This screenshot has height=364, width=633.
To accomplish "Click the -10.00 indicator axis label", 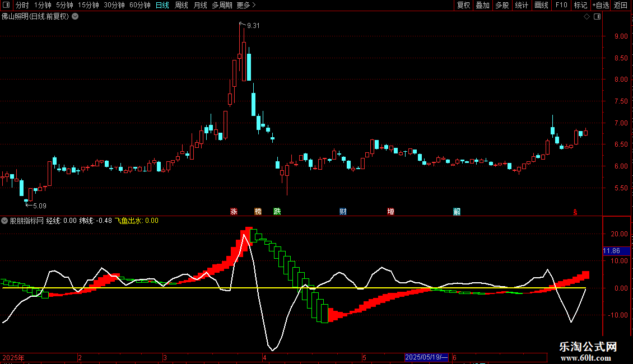I will (x=618, y=315).
